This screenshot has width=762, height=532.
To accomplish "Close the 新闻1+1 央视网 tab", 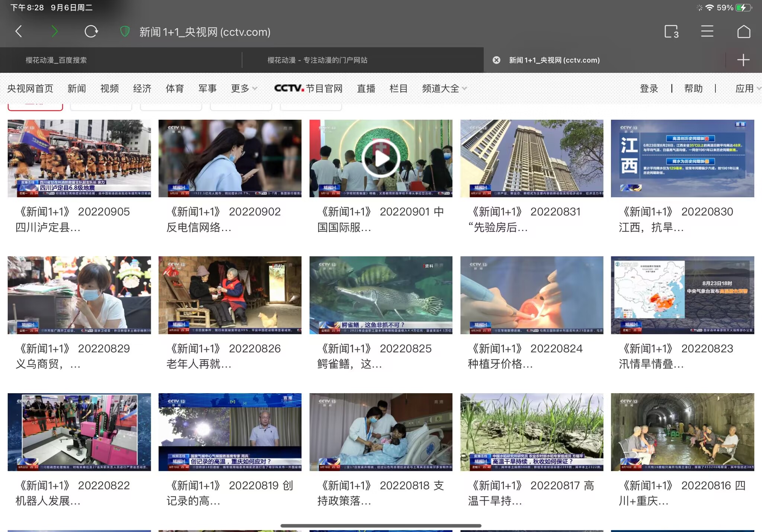I will (496, 60).
